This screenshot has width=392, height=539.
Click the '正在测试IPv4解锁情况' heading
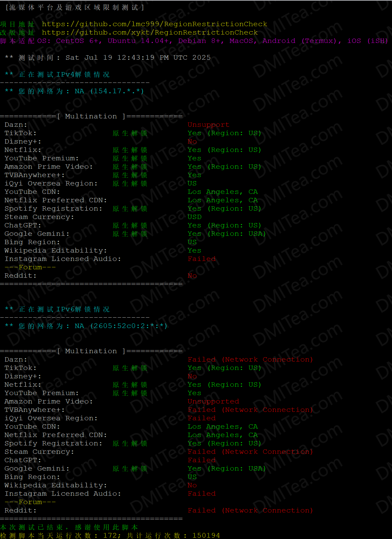[64, 74]
